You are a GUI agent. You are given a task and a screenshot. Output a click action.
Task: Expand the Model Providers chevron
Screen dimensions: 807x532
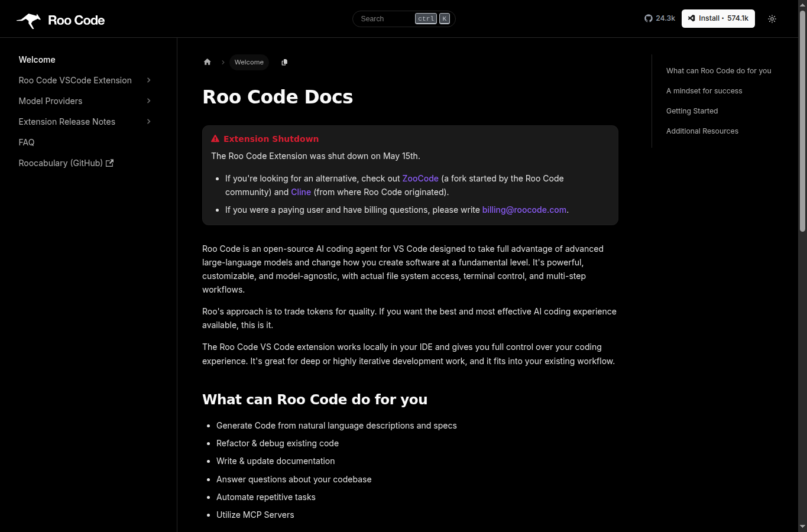click(x=149, y=101)
